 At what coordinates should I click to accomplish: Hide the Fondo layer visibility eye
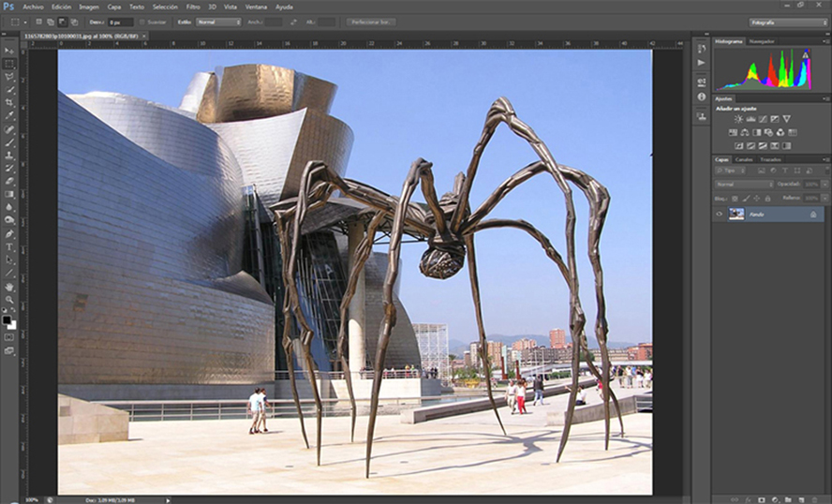tap(719, 215)
